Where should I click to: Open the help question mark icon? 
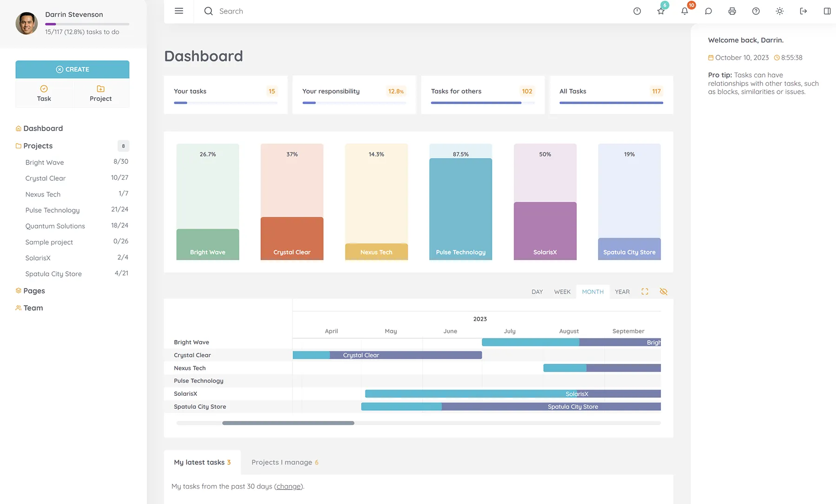tap(756, 11)
